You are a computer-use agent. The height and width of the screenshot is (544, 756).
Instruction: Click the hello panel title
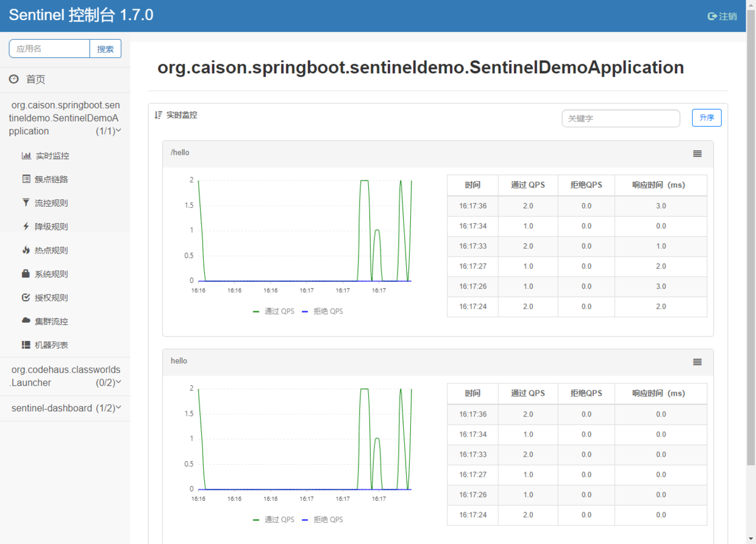pos(179,361)
